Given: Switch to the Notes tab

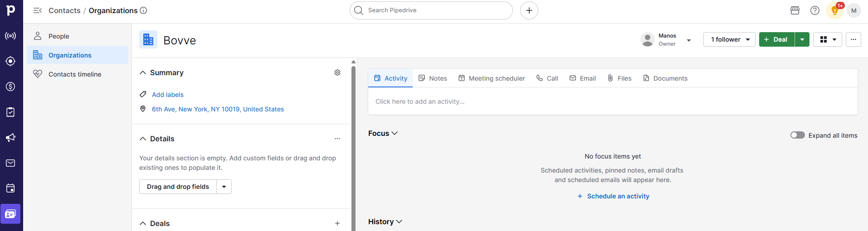Looking at the screenshot, I should click(433, 78).
